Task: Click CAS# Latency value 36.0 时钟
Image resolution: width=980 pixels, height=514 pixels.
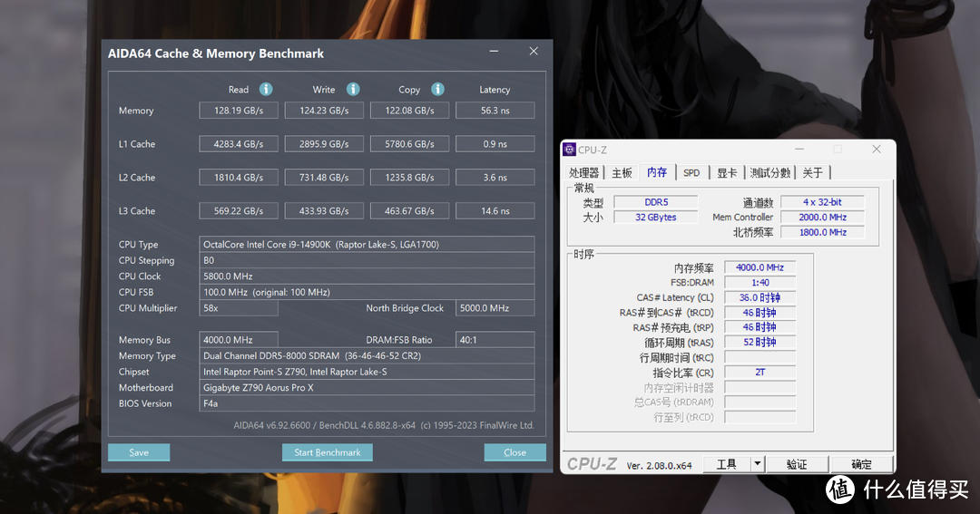Action: click(760, 297)
